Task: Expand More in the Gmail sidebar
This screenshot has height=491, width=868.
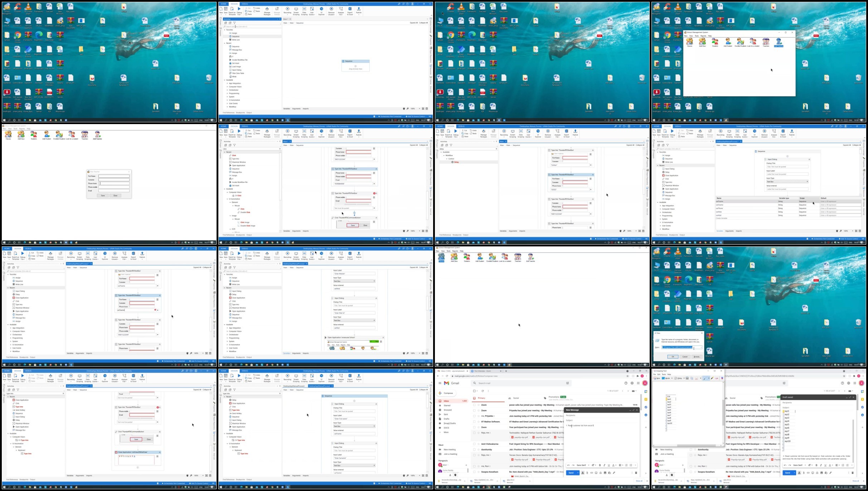Action: click(x=446, y=432)
